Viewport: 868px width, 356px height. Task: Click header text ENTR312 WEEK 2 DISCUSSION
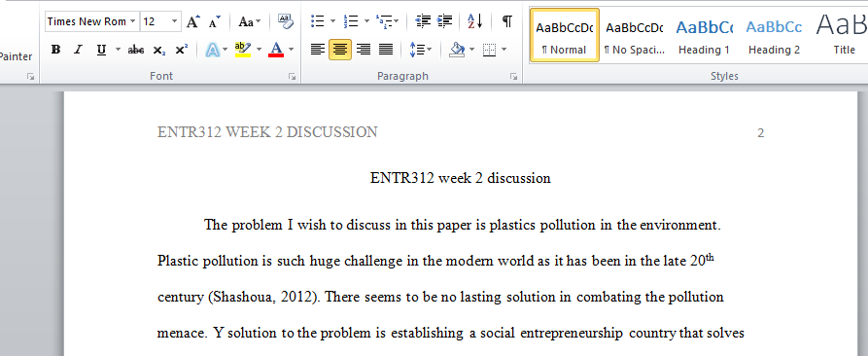pyautogui.click(x=267, y=132)
